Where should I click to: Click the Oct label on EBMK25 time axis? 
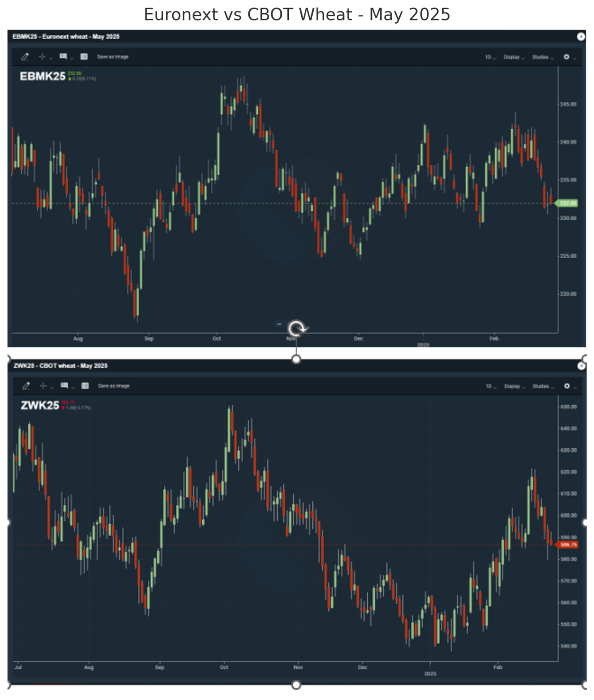coord(216,339)
